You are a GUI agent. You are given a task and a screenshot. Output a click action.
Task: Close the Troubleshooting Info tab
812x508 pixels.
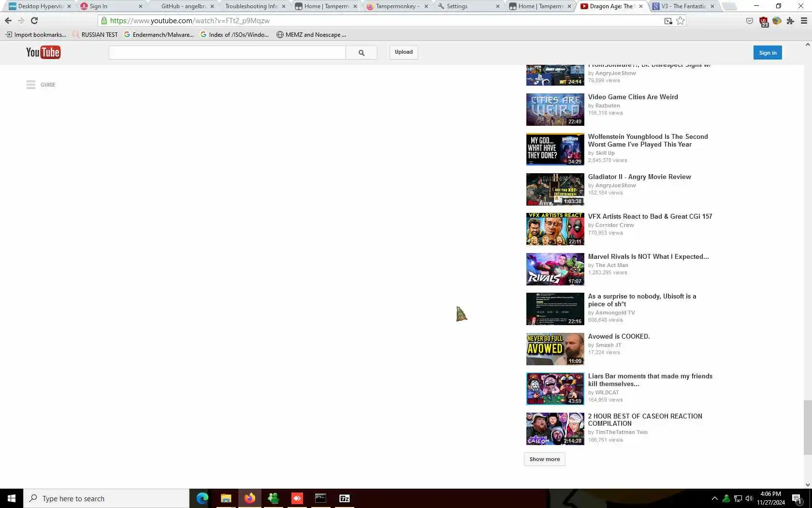[x=284, y=6]
